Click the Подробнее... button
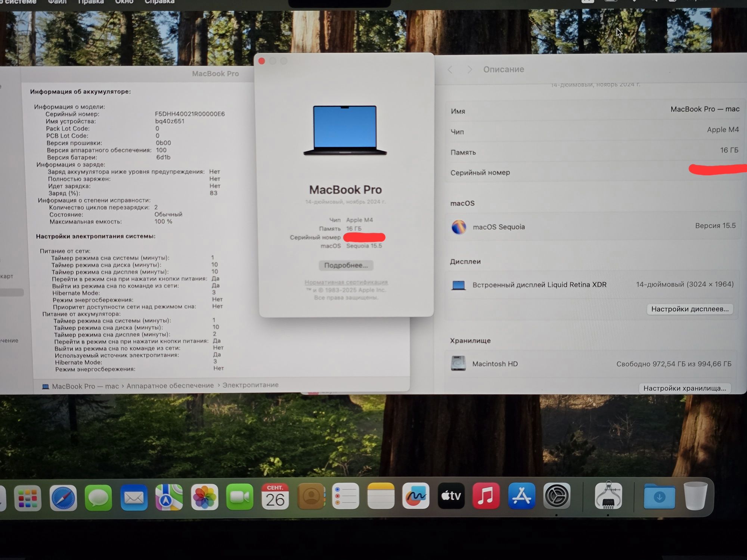The width and height of the screenshot is (747, 560). 346,265
